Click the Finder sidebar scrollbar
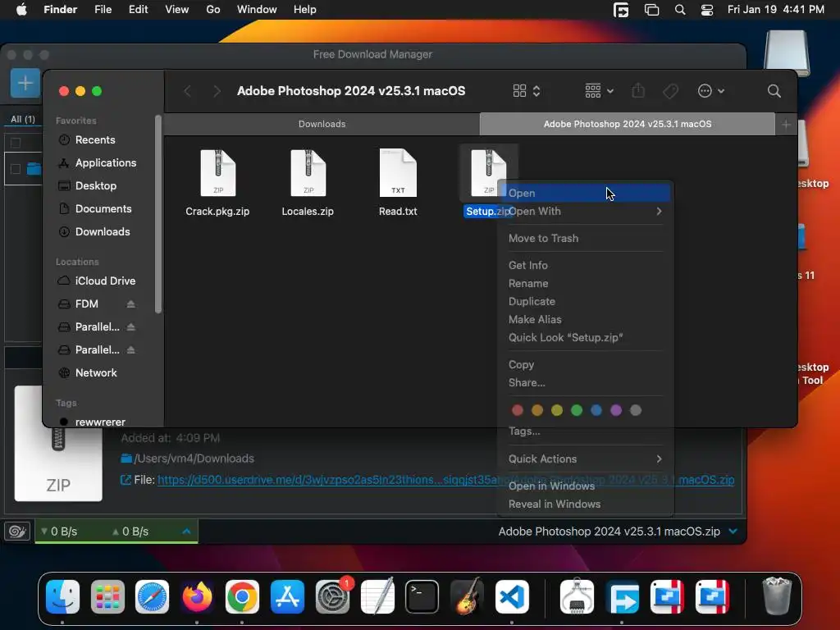Viewport: 840px width, 630px height. point(158,214)
